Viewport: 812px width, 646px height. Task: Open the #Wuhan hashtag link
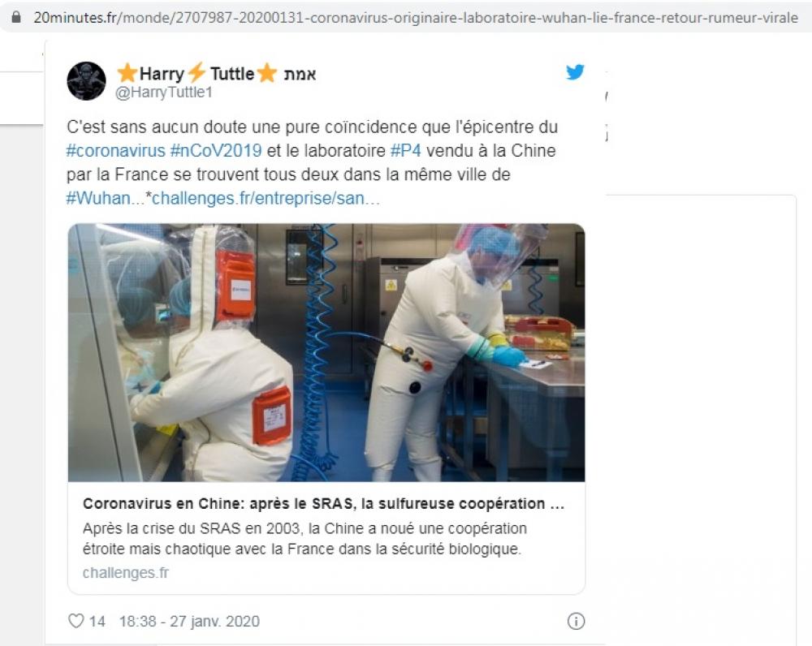98,198
